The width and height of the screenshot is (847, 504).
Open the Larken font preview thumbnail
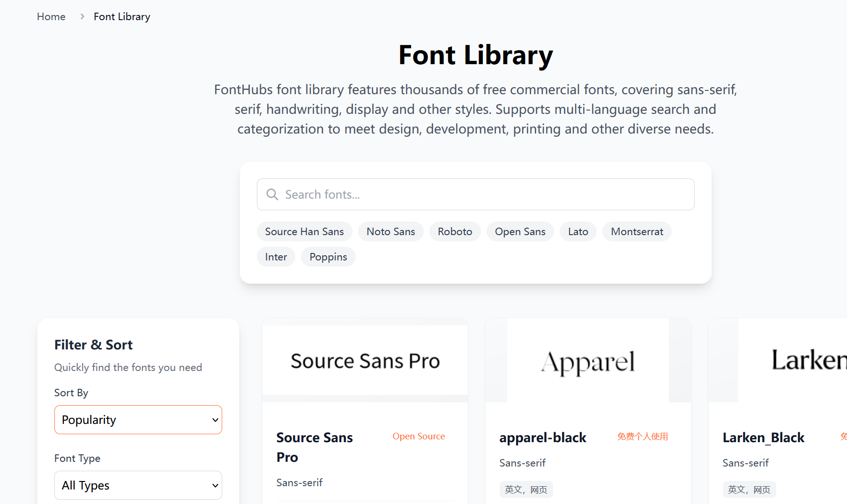(x=778, y=360)
